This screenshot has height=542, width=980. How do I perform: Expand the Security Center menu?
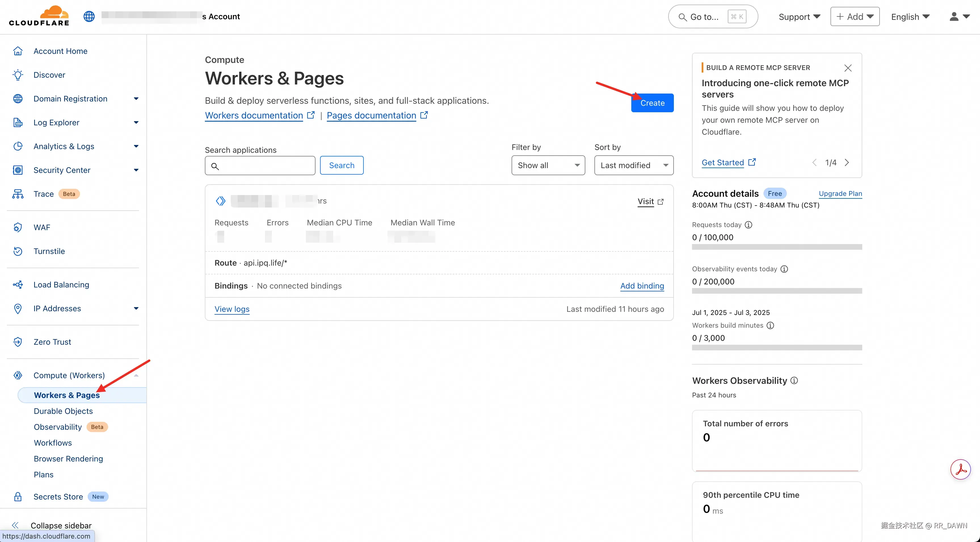136,170
